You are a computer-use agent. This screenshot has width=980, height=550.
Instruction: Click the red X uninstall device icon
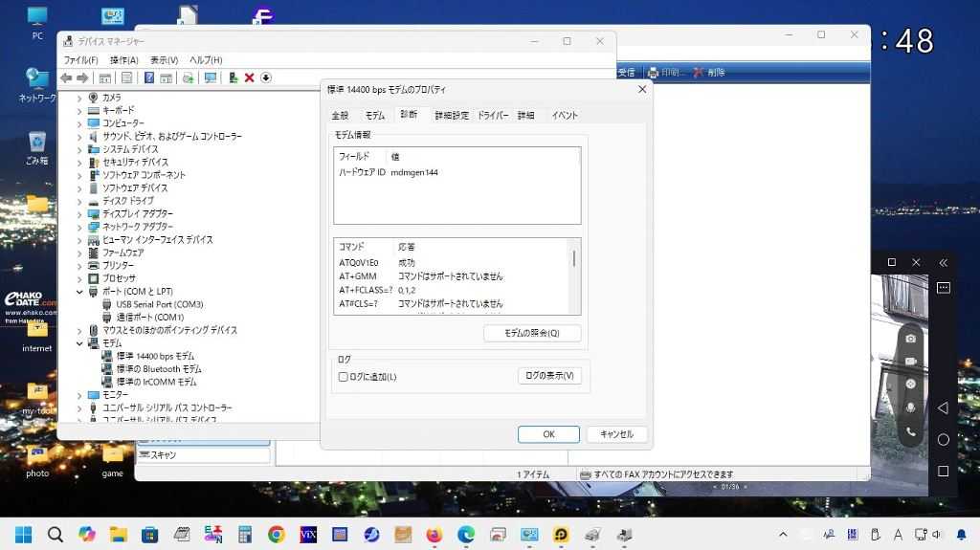tap(250, 78)
